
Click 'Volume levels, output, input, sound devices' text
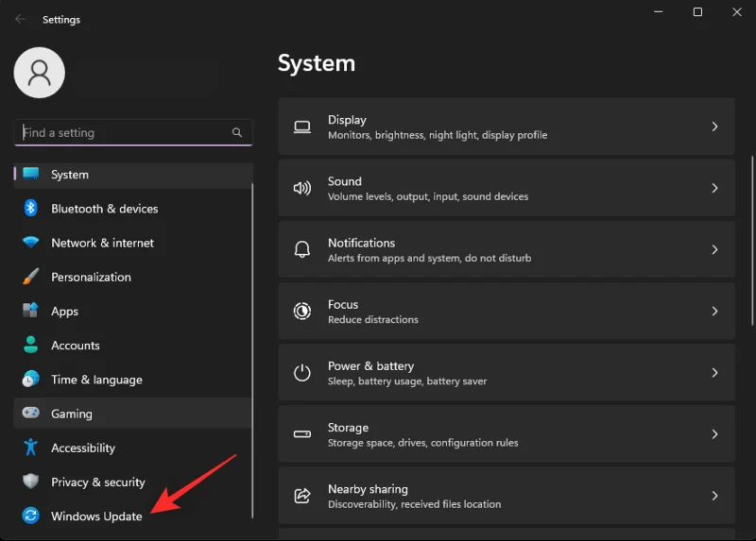pos(428,196)
